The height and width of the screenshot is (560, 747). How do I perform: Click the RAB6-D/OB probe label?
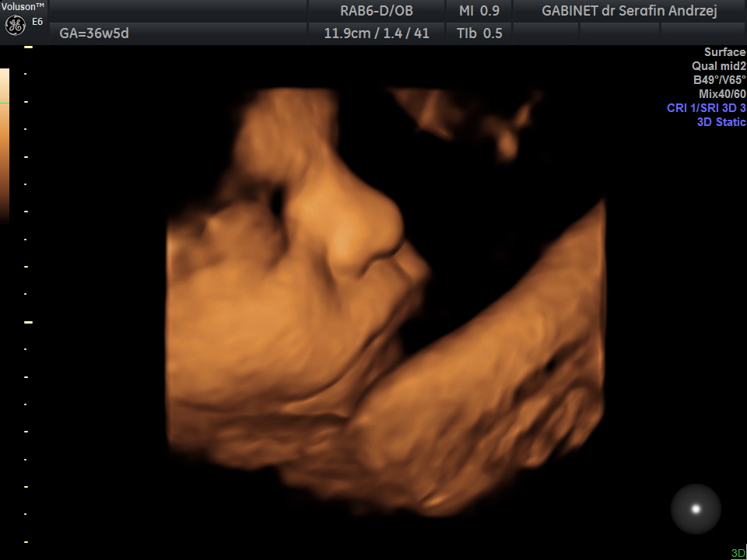click(377, 10)
